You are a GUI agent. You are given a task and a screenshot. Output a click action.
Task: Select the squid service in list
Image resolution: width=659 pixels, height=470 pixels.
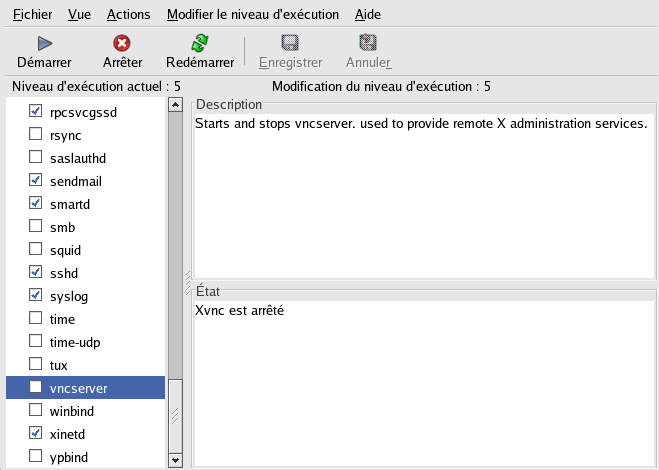[65, 250]
